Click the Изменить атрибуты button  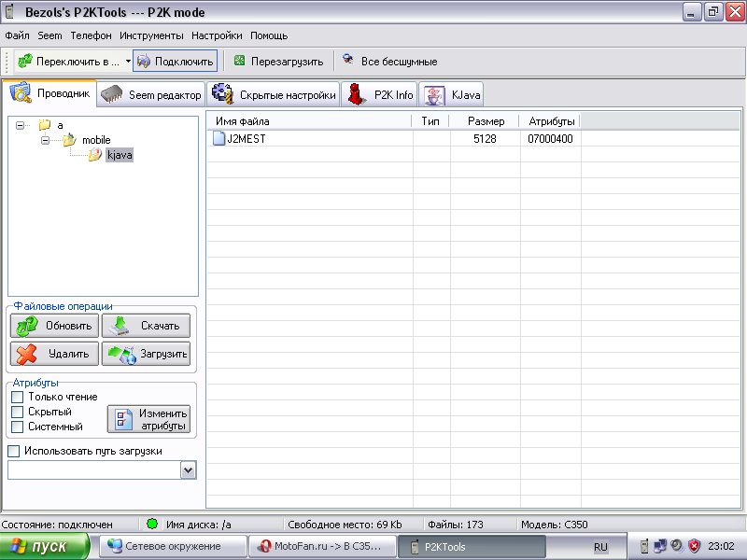coord(148,419)
